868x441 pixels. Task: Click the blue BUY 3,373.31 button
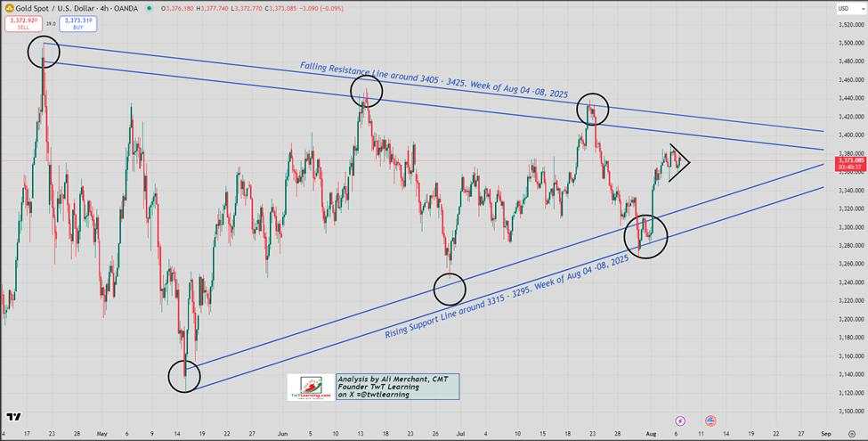tap(78, 23)
